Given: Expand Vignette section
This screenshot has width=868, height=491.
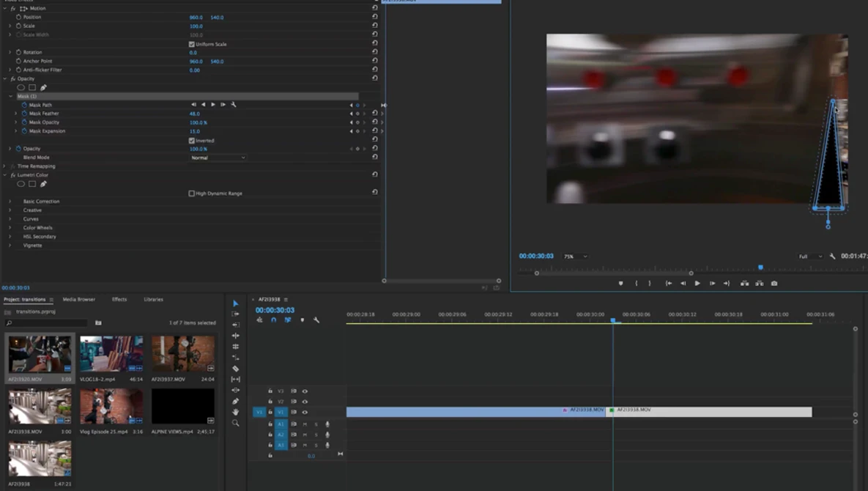Looking at the screenshot, I should click(x=10, y=245).
